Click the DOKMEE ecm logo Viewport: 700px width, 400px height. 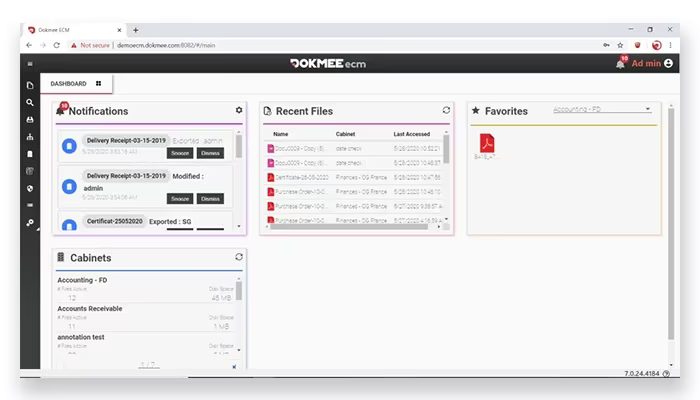[x=328, y=63]
